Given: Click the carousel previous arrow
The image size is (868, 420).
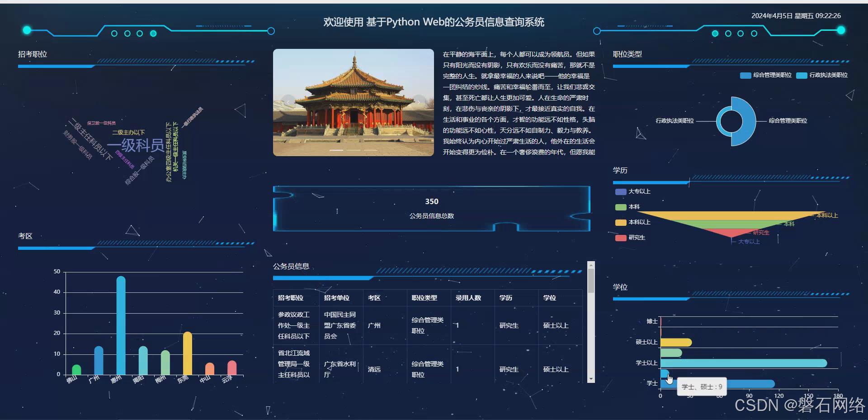Looking at the screenshot, I should (288, 103).
